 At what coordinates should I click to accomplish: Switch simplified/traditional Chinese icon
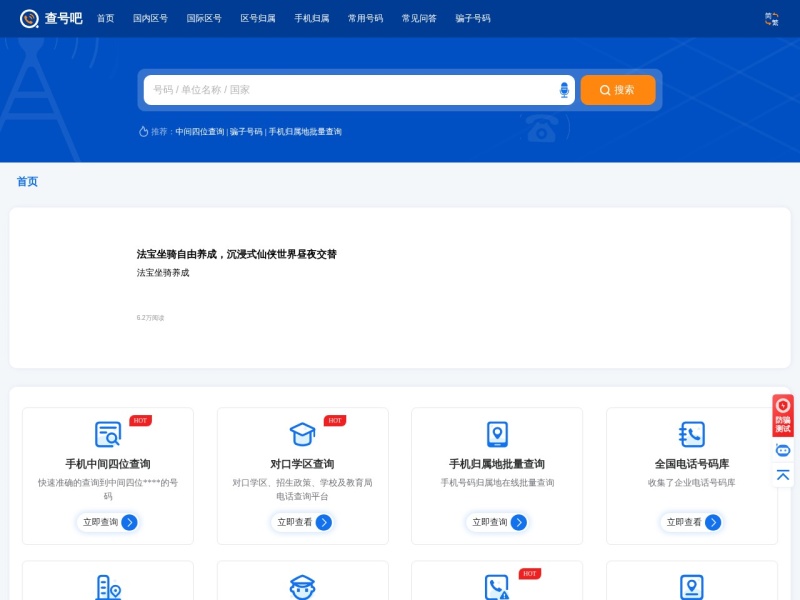click(771, 19)
